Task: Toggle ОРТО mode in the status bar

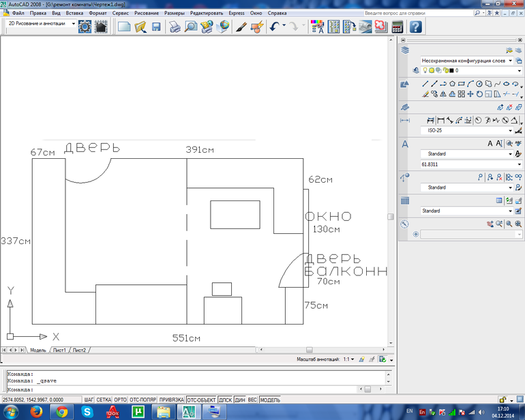Action: (121, 400)
